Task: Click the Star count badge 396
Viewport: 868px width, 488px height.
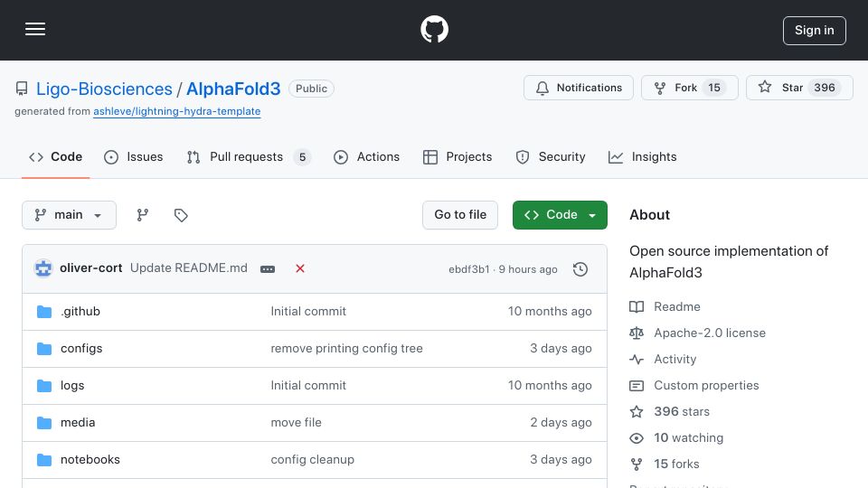Action: [x=825, y=88]
